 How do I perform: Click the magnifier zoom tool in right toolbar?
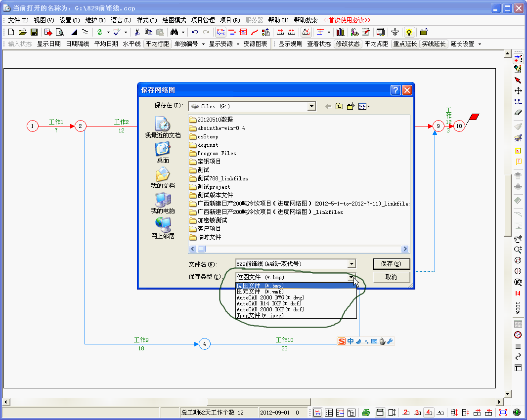click(x=518, y=250)
